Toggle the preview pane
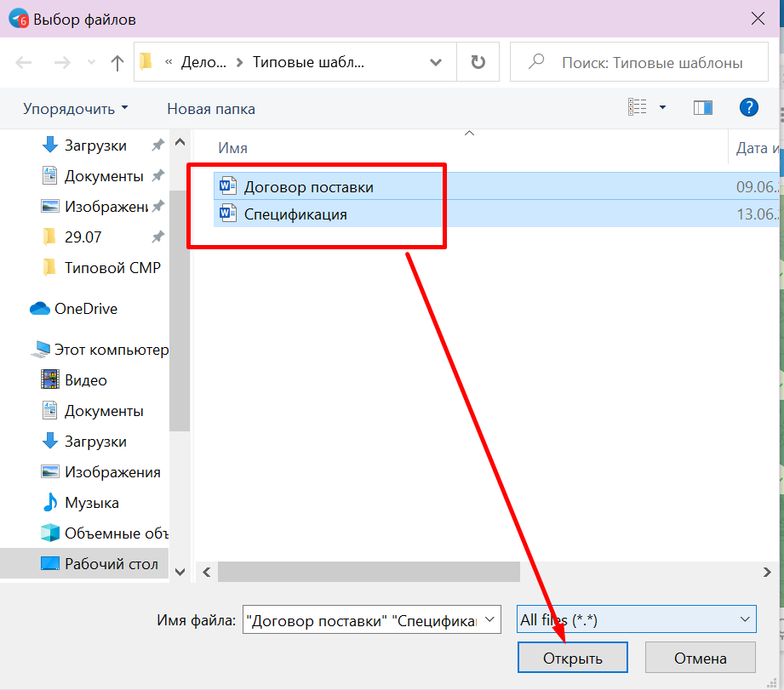Screen dimensions: 784x690 (702, 107)
